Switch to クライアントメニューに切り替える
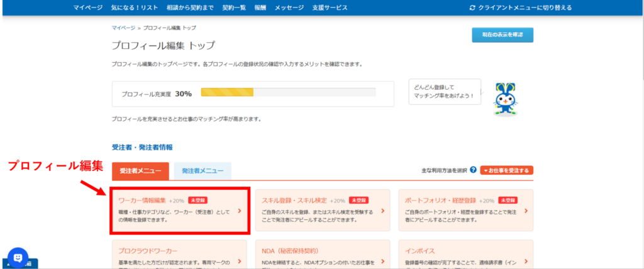The width and height of the screenshot is (644, 269). (525, 8)
